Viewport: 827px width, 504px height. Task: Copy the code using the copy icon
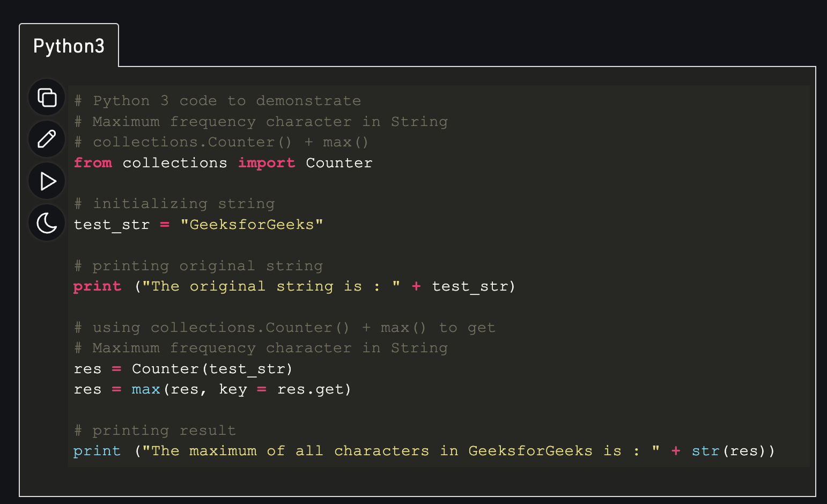47,98
